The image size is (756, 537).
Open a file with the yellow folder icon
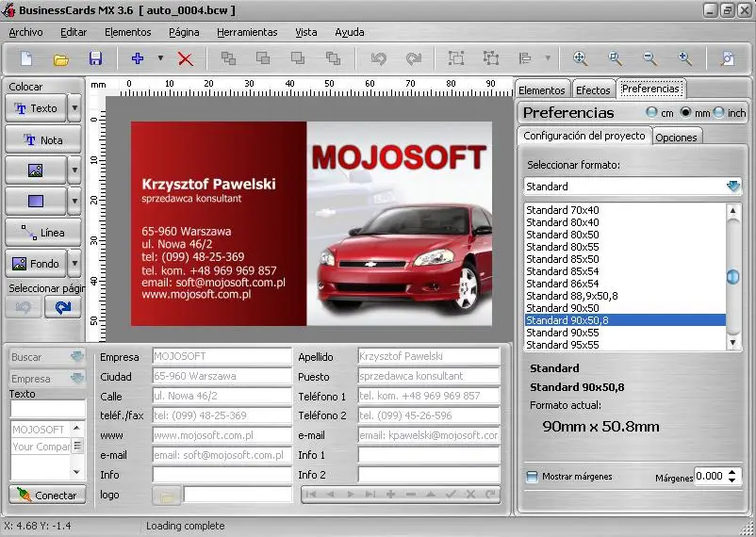click(61, 59)
